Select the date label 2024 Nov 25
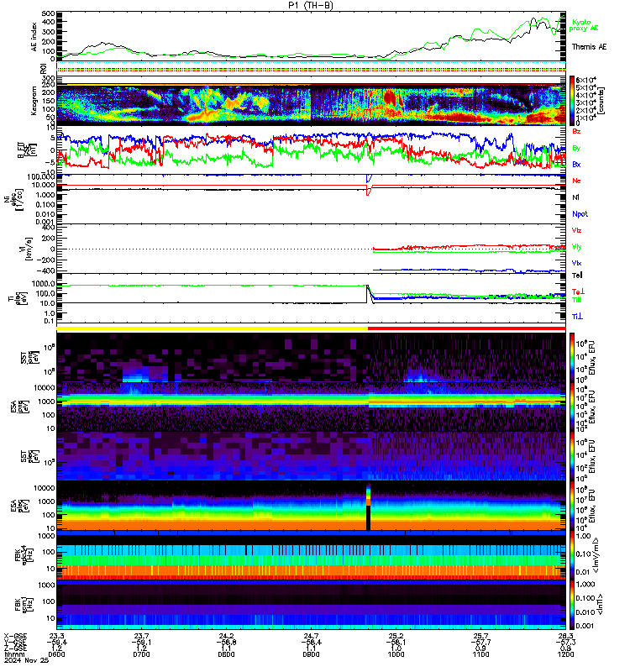 27,660
